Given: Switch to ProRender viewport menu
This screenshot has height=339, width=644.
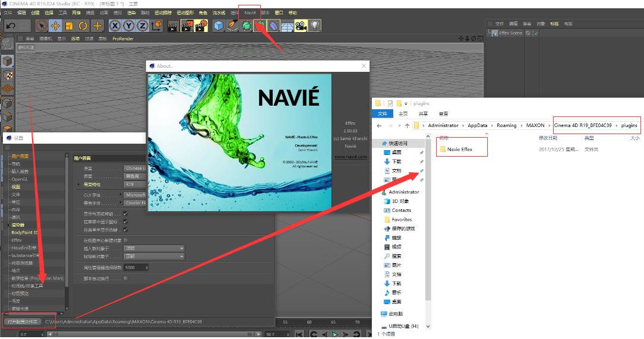Looking at the screenshot, I should point(123,39).
